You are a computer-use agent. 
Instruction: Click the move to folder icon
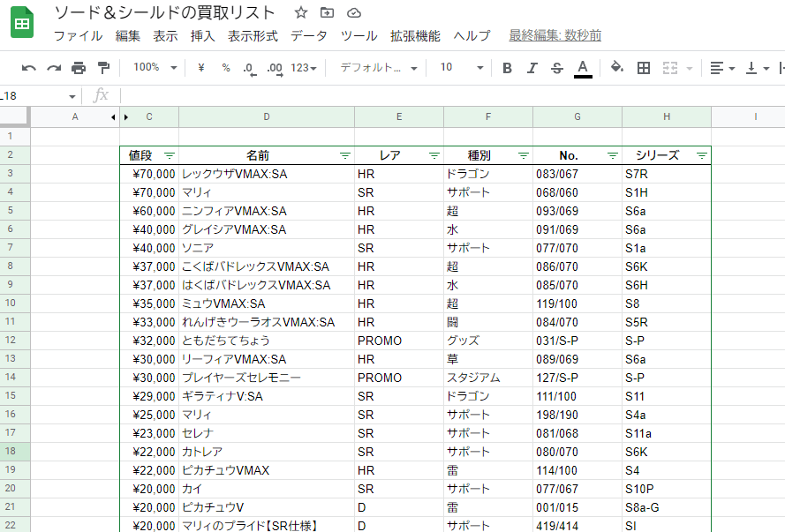point(327,12)
